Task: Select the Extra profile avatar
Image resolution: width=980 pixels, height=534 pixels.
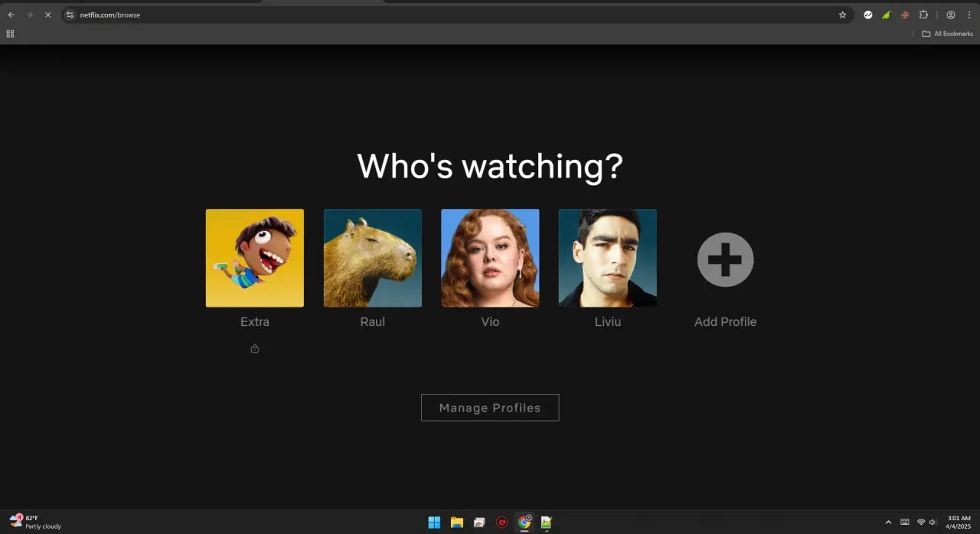Action: 255,258
